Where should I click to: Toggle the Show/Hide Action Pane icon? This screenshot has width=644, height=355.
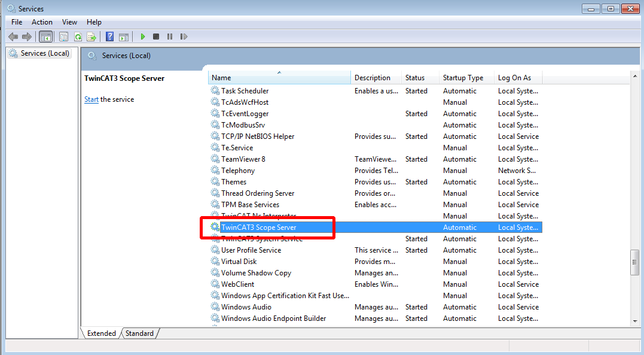point(124,37)
